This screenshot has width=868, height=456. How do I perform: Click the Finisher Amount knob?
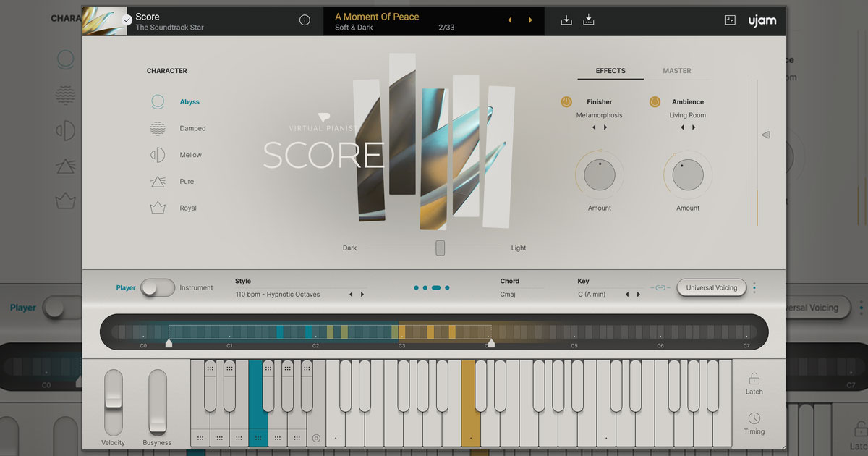click(600, 175)
